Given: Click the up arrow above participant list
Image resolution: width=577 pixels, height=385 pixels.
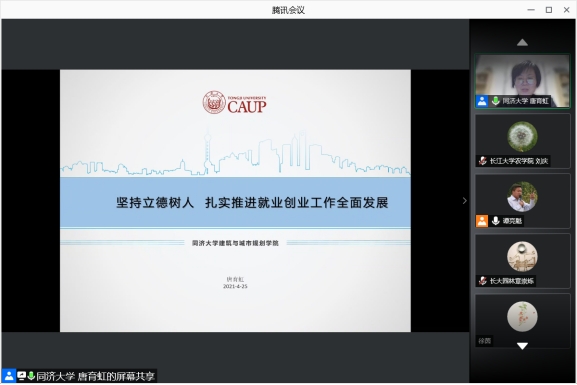Looking at the screenshot, I should [522, 43].
